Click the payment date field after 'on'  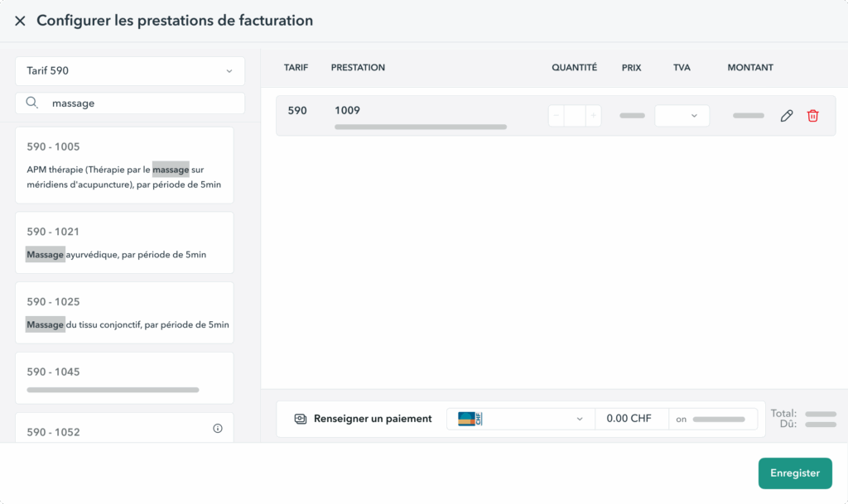pos(713,420)
